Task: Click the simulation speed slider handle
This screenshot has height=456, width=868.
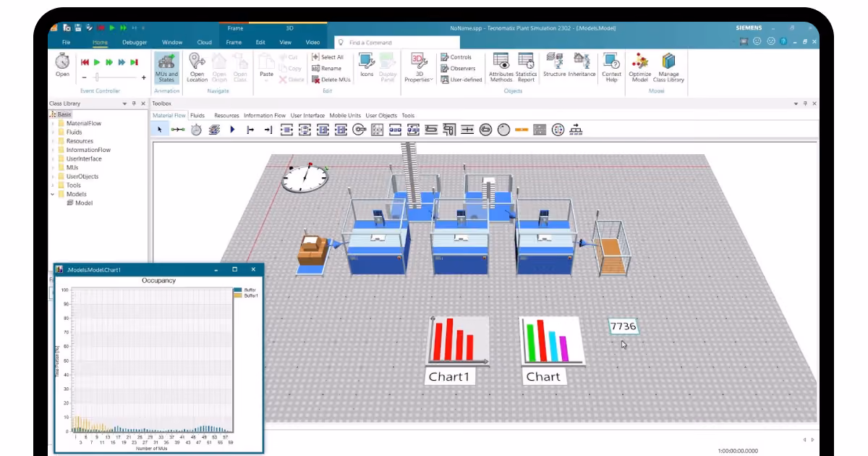Action: coord(96,77)
